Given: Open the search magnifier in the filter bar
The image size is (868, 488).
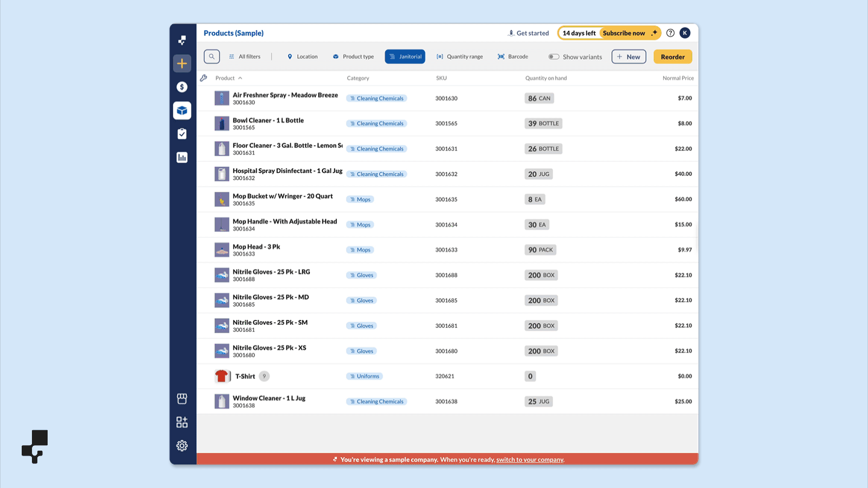Looking at the screenshot, I should point(212,56).
